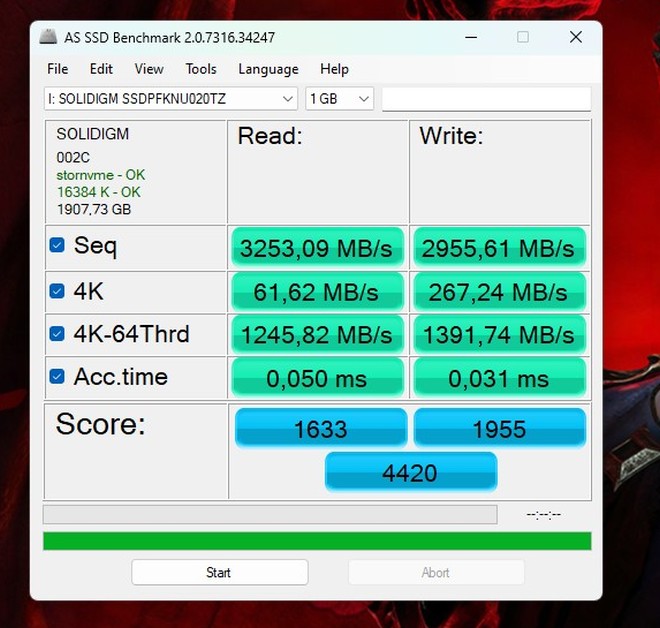Disable the 4K-64Thrd test checkbox

tap(57, 334)
